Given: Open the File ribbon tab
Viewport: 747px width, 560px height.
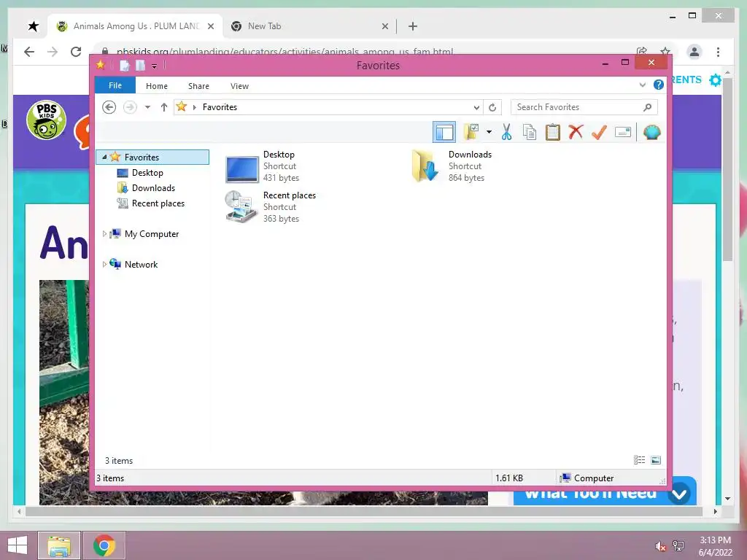Looking at the screenshot, I should pos(115,86).
